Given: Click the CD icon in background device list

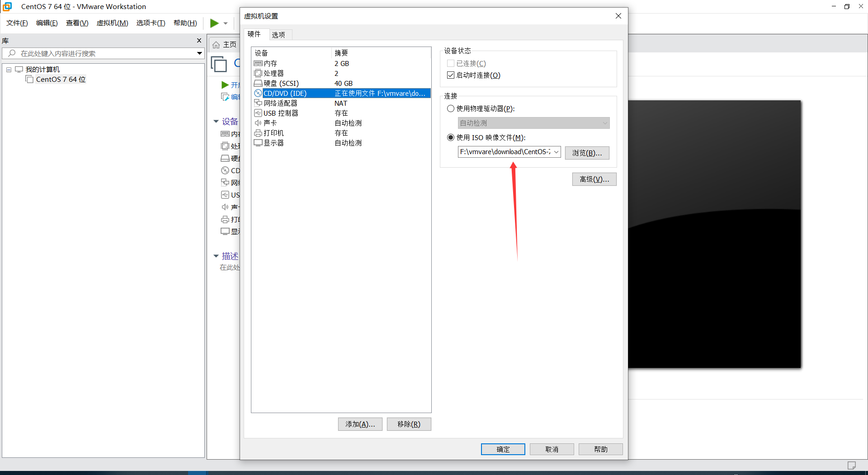Looking at the screenshot, I should click(225, 170).
